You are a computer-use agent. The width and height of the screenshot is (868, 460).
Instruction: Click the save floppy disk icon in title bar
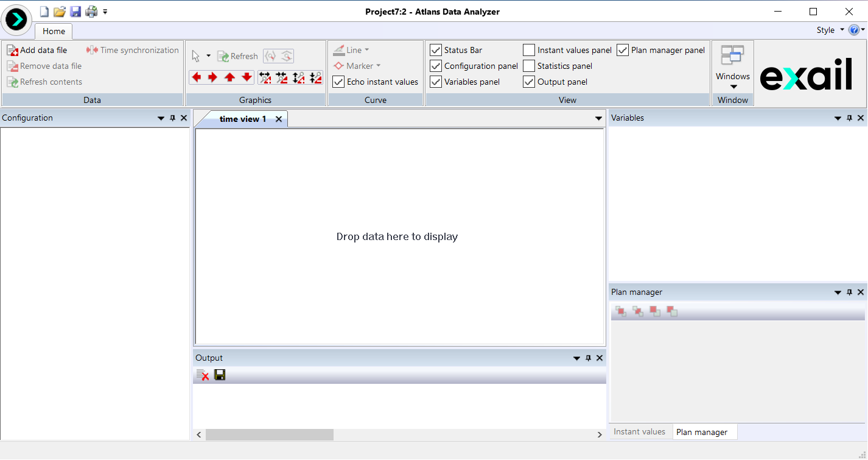click(x=75, y=12)
